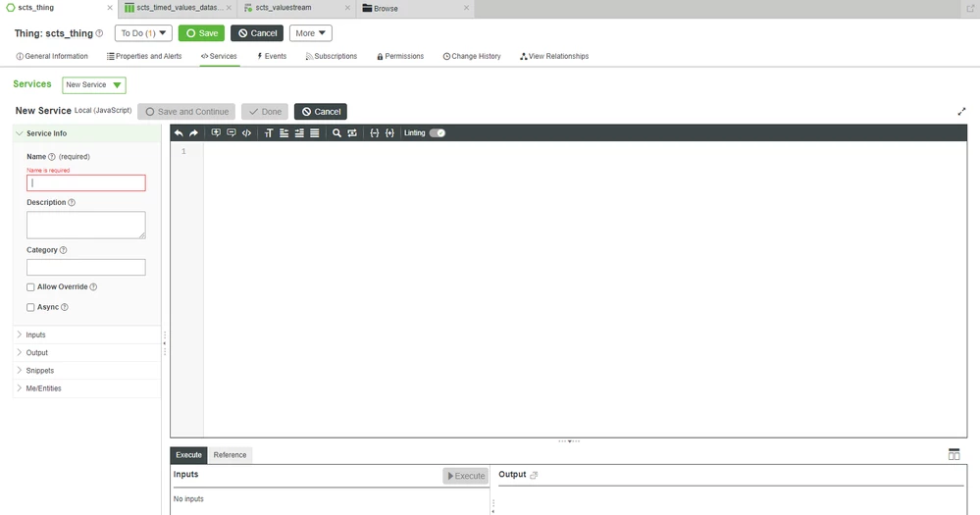Click the remove comment icon in editor toolbar
The height and width of the screenshot is (515, 980).
(x=232, y=133)
